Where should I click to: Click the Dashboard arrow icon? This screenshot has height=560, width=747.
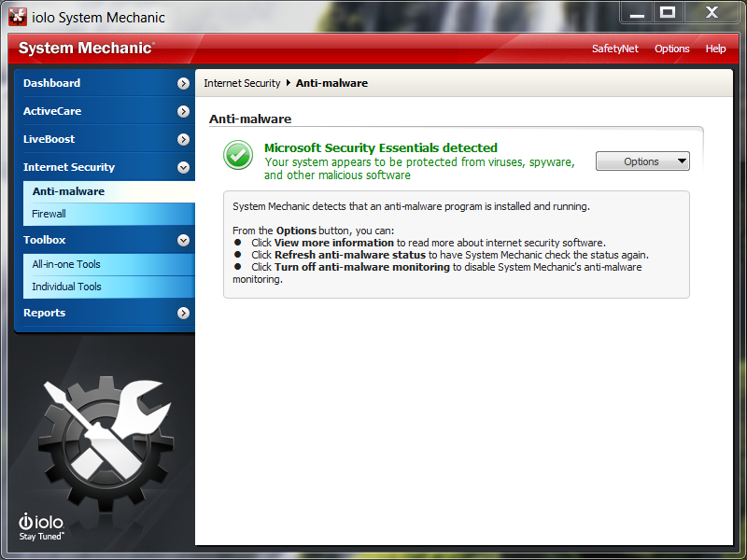[183, 83]
